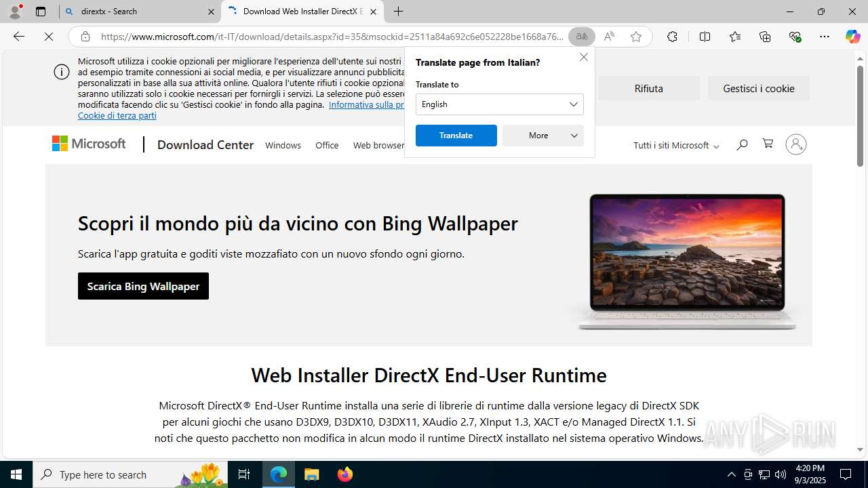The width and height of the screenshot is (868, 488).
Task: Open the Favorites list icon
Action: (735, 37)
